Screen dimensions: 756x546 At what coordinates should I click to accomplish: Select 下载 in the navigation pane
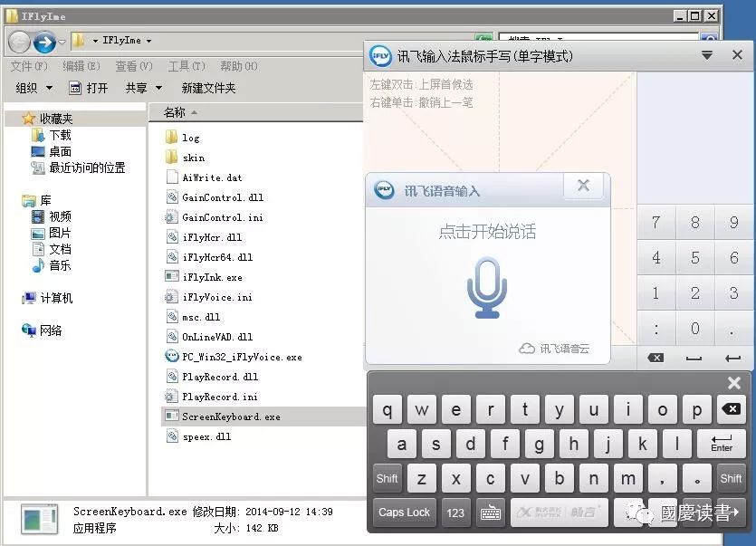point(60,135)
